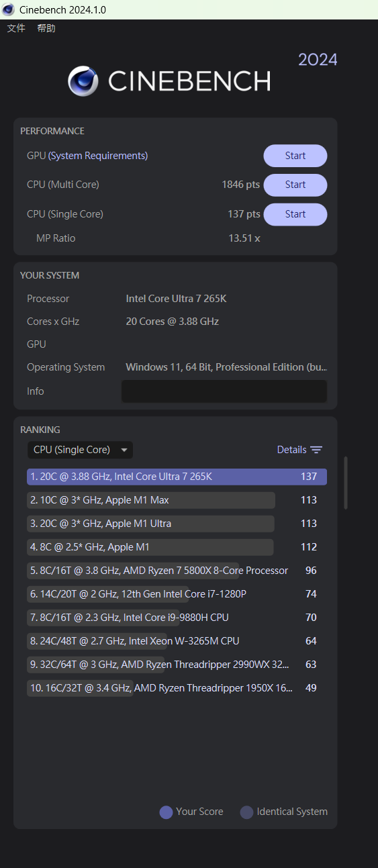Click the Your Score legend circle

tap(166, 812)
